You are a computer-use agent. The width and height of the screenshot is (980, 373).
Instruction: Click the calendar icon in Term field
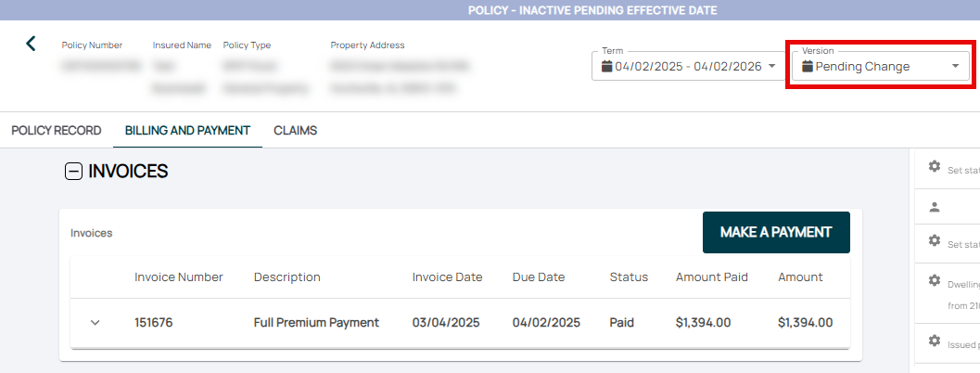coord(607,67)
